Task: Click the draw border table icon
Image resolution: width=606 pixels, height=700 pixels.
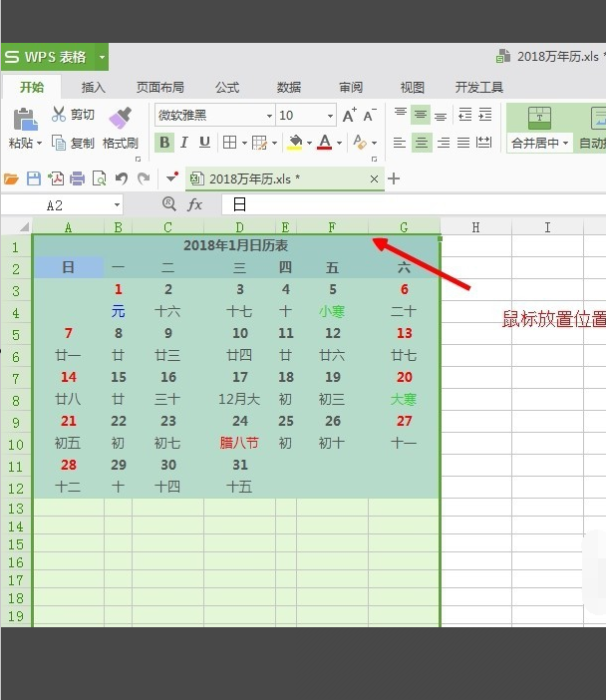Action: [259, 143]
